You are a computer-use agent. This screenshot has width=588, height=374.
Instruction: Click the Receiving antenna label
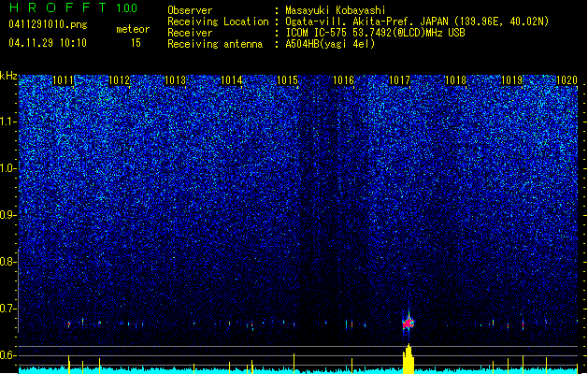coord(215,44)
